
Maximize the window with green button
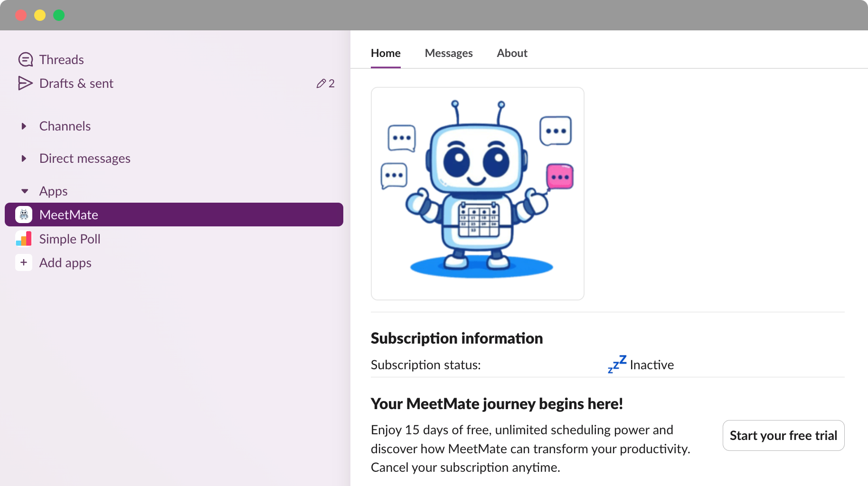click(x=59, y=15)
